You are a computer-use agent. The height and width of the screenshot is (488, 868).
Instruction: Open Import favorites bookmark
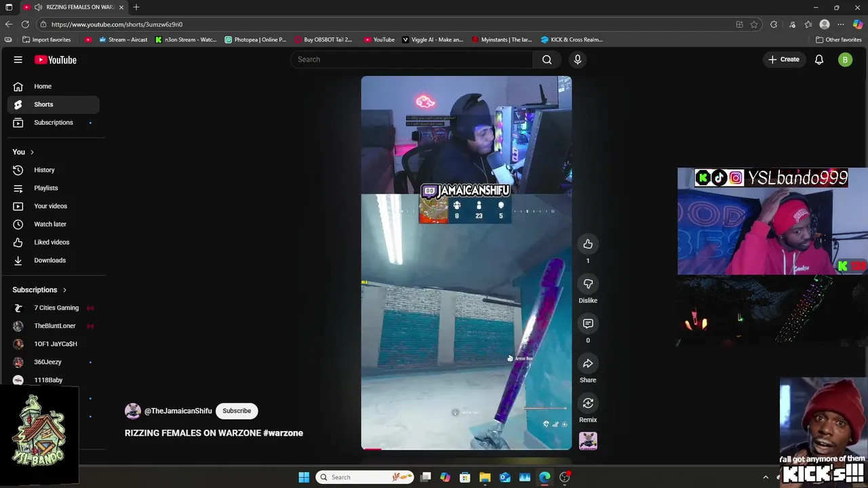tap(47, 40)
